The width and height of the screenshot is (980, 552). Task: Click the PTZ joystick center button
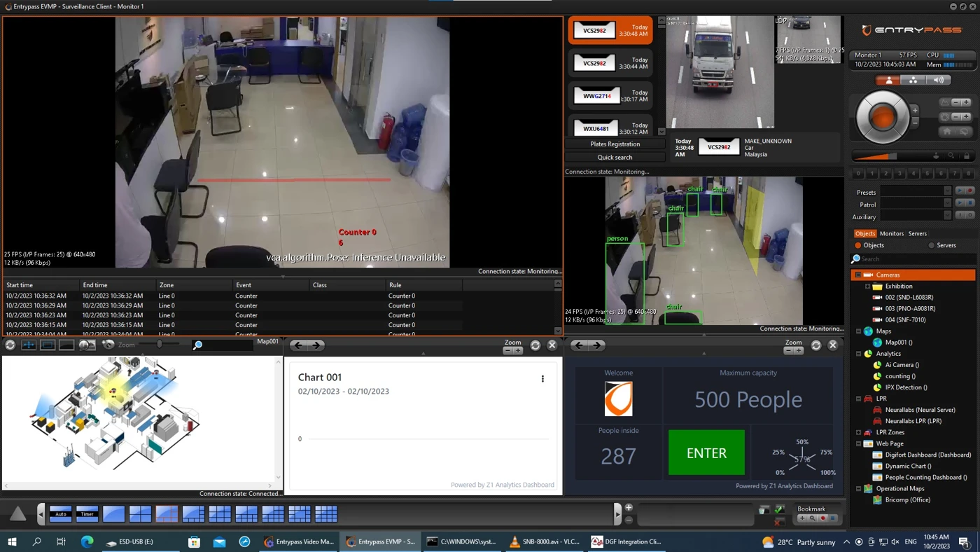point(883,117)
